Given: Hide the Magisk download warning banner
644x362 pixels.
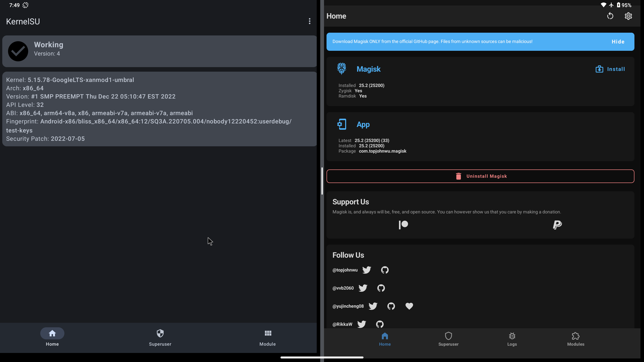Looking at the screenshot, I should pyautogui.click(x=618, y=41).
